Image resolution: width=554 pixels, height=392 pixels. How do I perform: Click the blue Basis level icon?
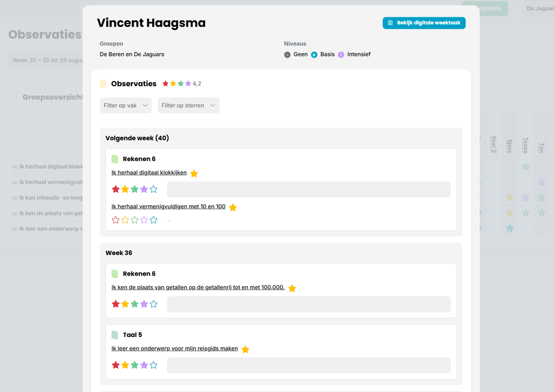314,55
